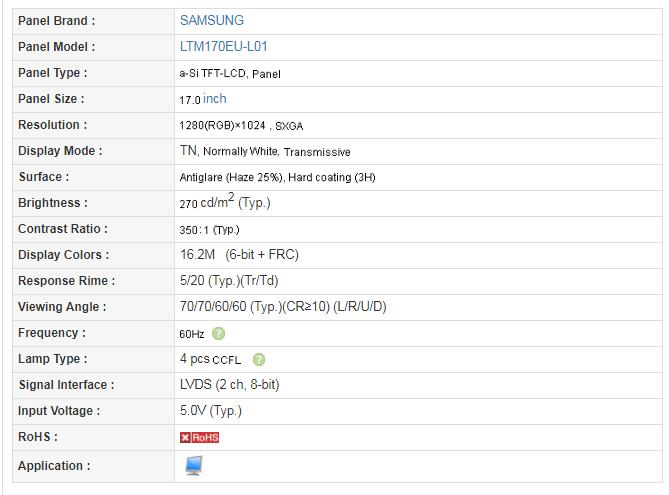Select the 'Frequency :' label
669x495 pixels.
[52, 333]
